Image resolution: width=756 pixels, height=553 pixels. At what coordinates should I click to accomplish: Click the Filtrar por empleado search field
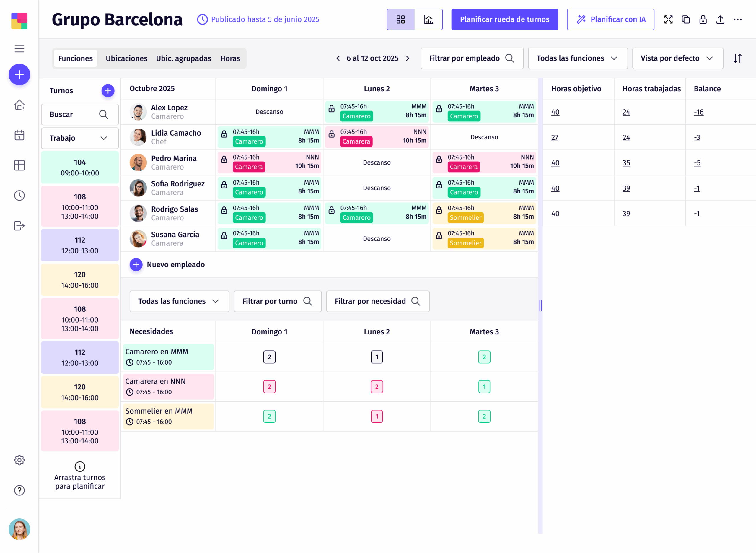click(x=472, y=58)
